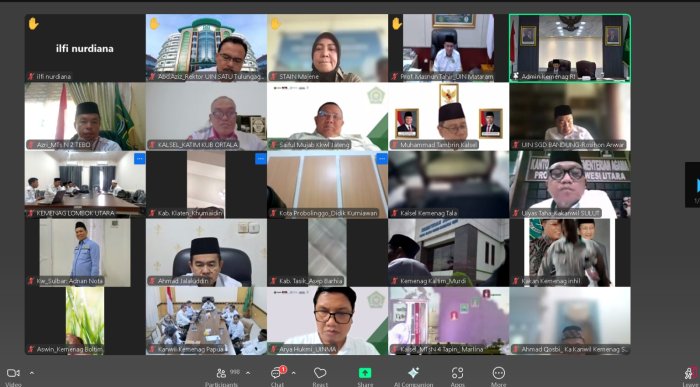Image resolution: width=700 pixels, height=387 pixels.
Task: Click the name label Prof. Masnun Tahir_UIN Mataram
Action: (x=447, y=77)
